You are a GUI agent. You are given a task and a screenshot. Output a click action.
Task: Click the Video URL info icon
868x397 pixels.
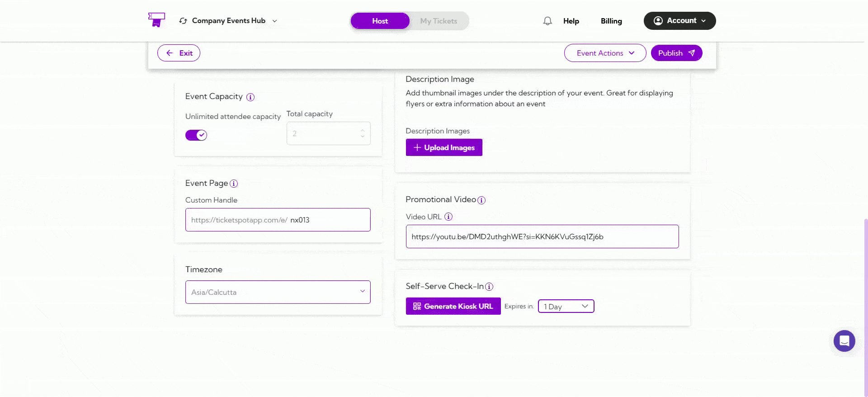pos(448,217)
